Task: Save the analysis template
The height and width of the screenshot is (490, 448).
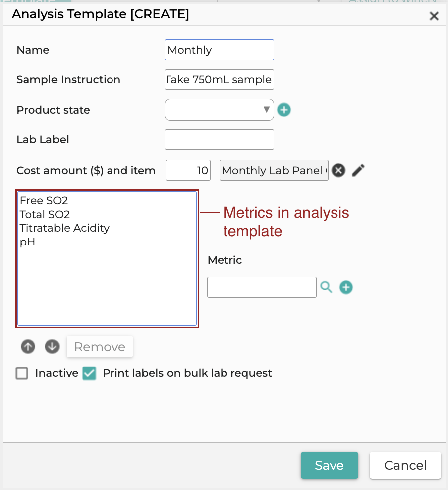Action: 330,465
